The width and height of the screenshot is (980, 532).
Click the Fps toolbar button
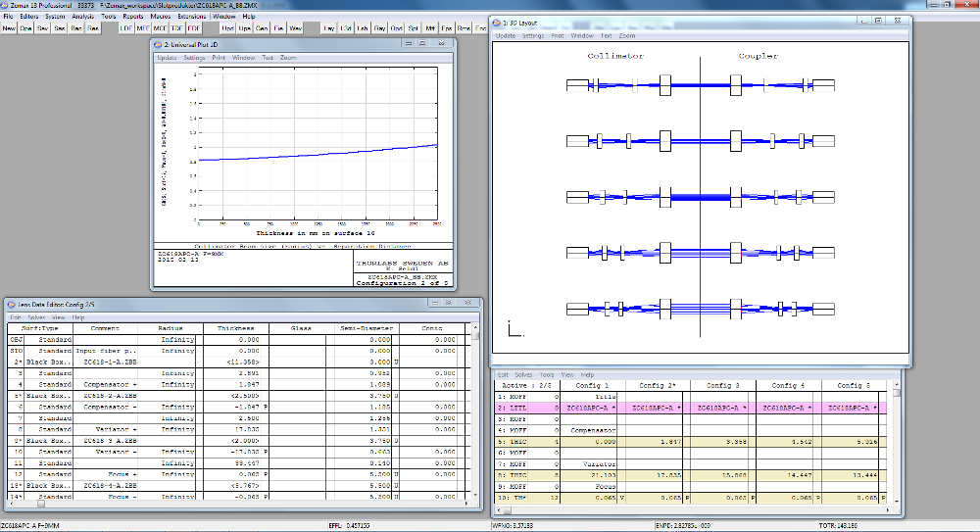(x=447, y=28)
